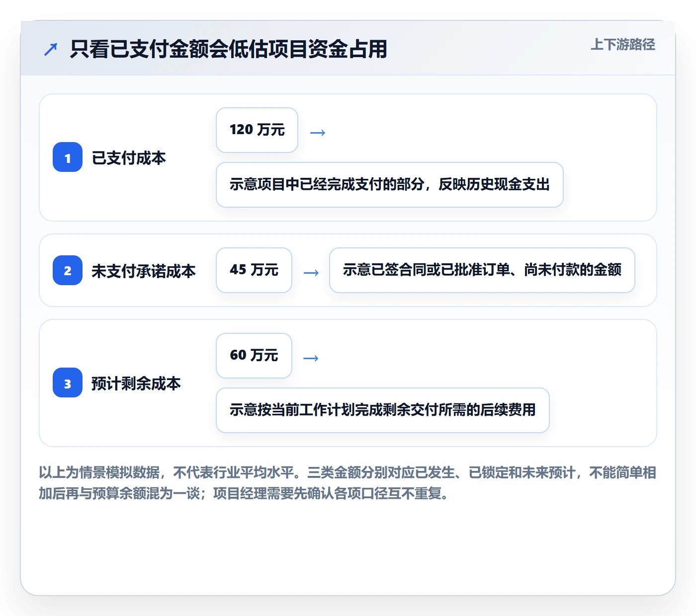Click the description 示意已签合同或已批准订单

click(482, 270)
